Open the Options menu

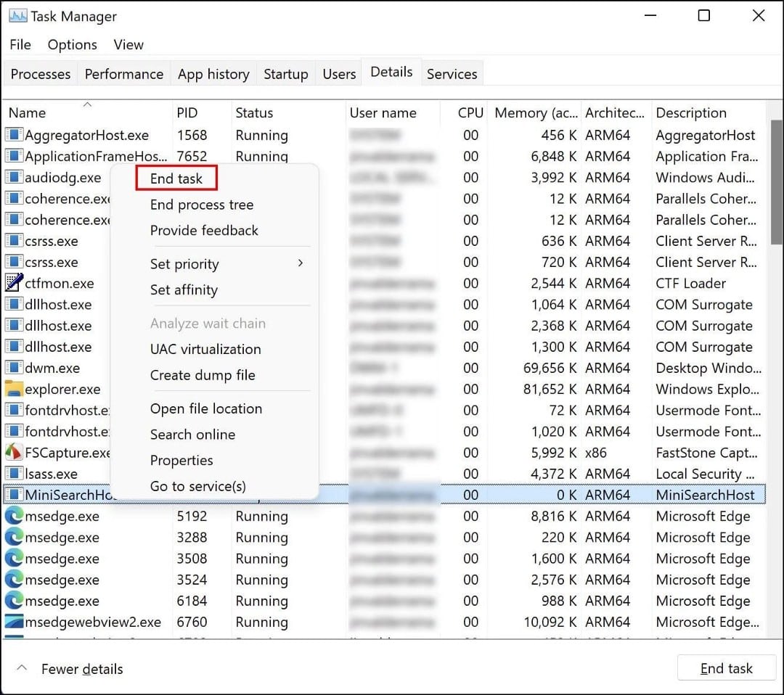click(72, 44)
